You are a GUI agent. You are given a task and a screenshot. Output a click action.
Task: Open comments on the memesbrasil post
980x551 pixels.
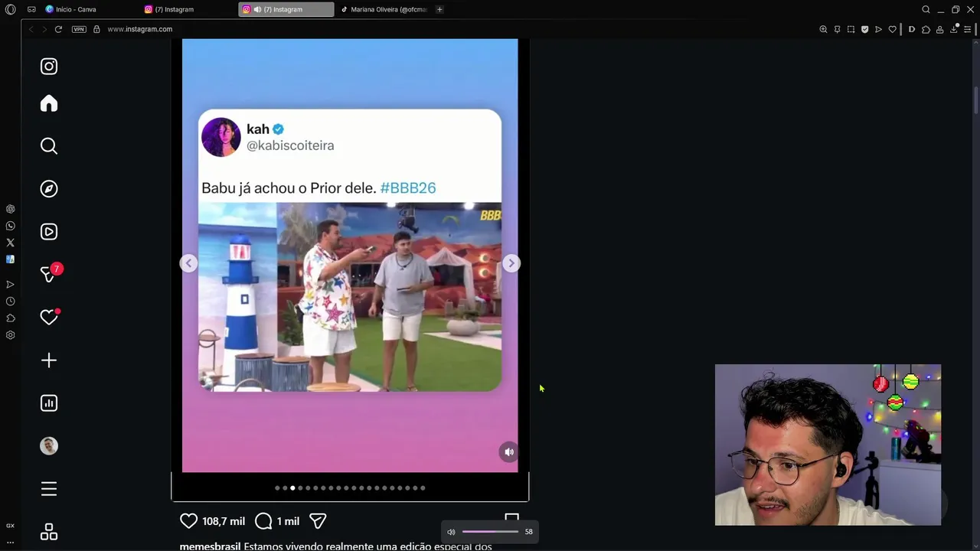click(263, 521)
